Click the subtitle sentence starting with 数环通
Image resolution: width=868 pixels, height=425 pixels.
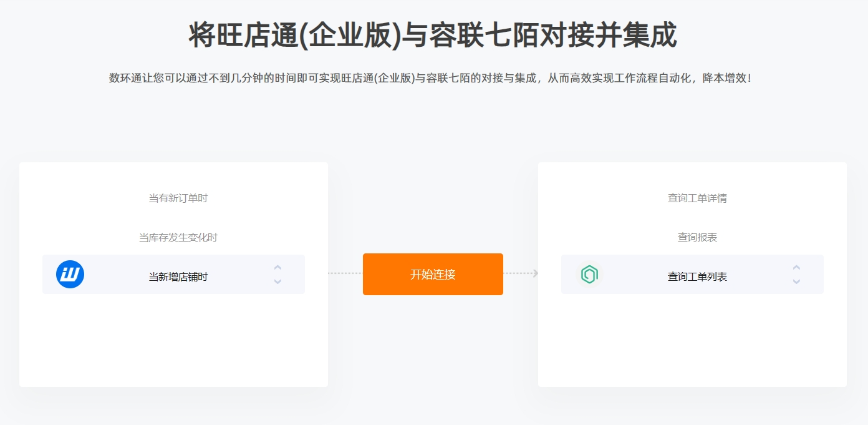click(430, 79)
